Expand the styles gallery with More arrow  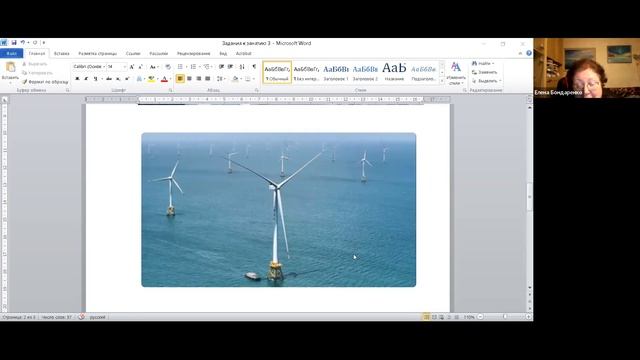[x=442, y=81]
